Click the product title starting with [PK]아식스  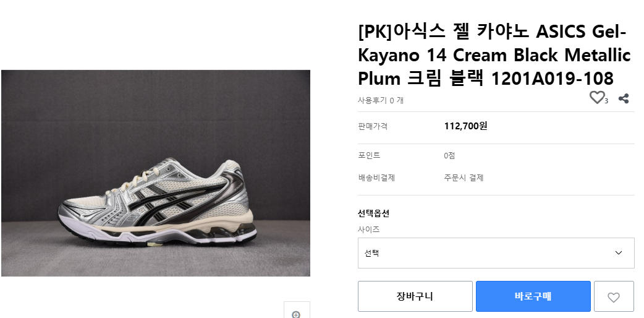(494, 55)
